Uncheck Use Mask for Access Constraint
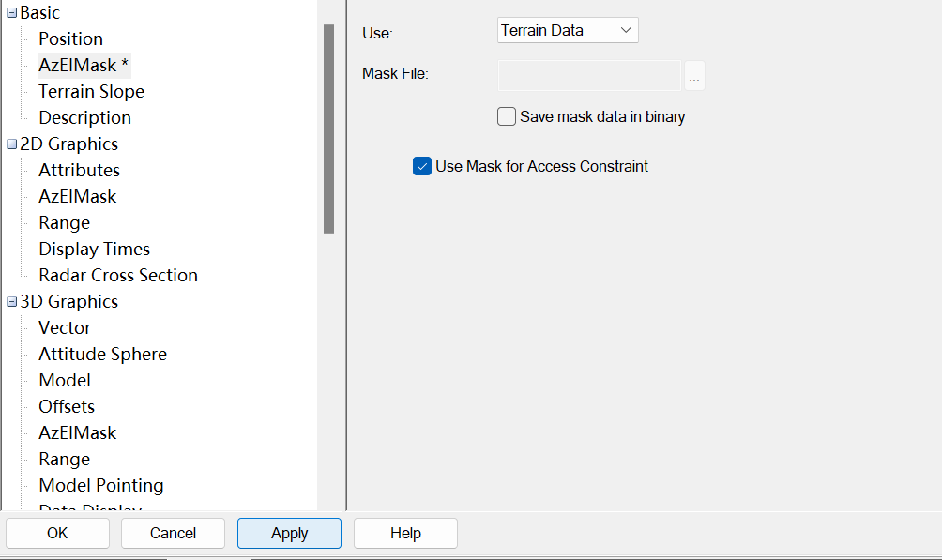 coord(422,166)
